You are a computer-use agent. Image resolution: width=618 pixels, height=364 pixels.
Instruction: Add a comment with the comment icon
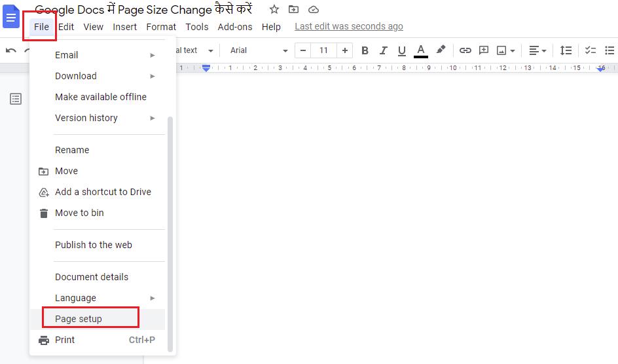click(484, 50)
